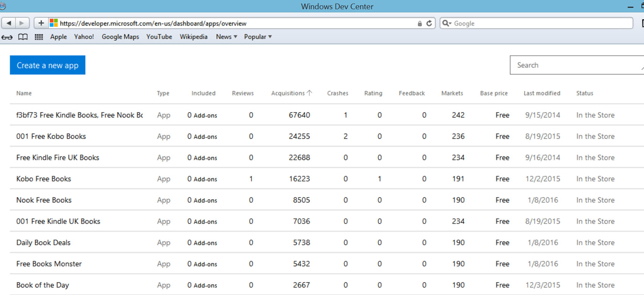Screen dimensions: 644x295
Task: Reload the page with the refresh icon
Action: click(429, 23)
